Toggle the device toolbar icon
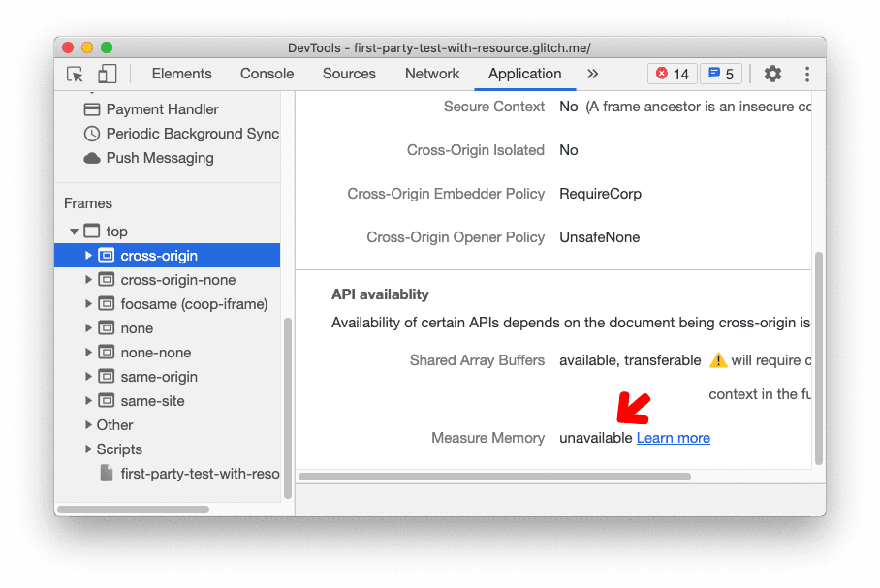This screenshot has width=880, height=588. (x=106, y=74)
